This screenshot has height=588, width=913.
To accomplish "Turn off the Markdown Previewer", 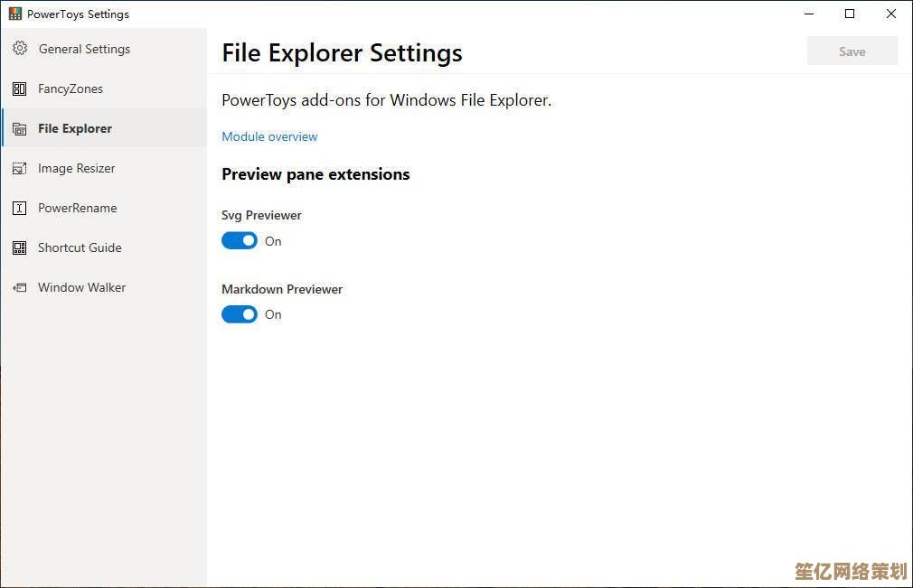I will click(239, 313).
